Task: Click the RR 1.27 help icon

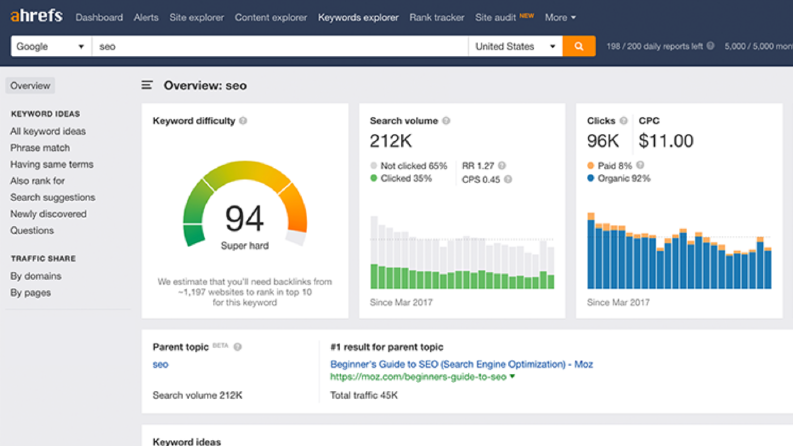Action: click(502, 165)
